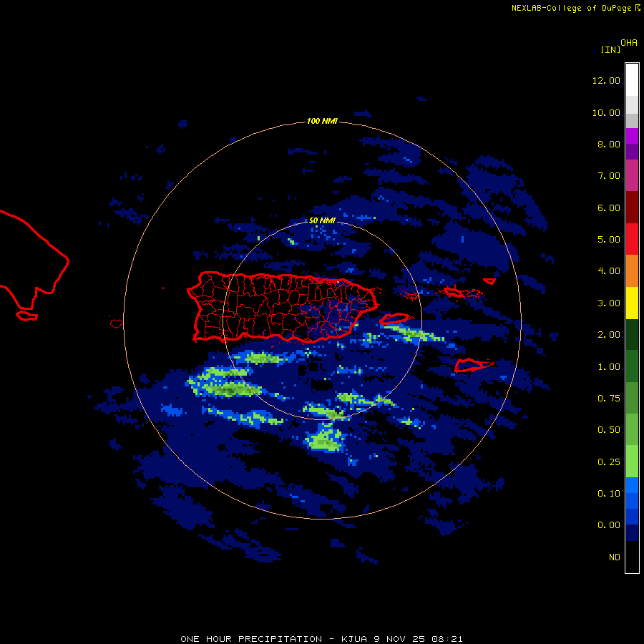Image resolution: width=644 pixels, height=644 pixels.
Task: Pick the black ND swatch at legend bottom
Action: (x=632, y=557)
